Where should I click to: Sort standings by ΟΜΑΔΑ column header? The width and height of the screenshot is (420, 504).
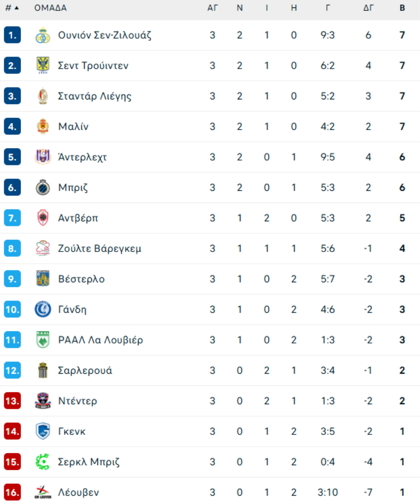click(x=50, y=8)
